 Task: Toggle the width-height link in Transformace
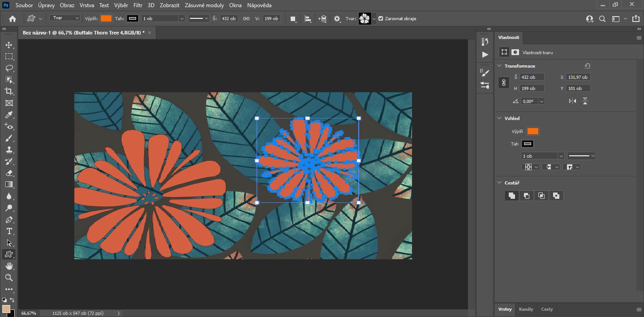coord(504,83)
